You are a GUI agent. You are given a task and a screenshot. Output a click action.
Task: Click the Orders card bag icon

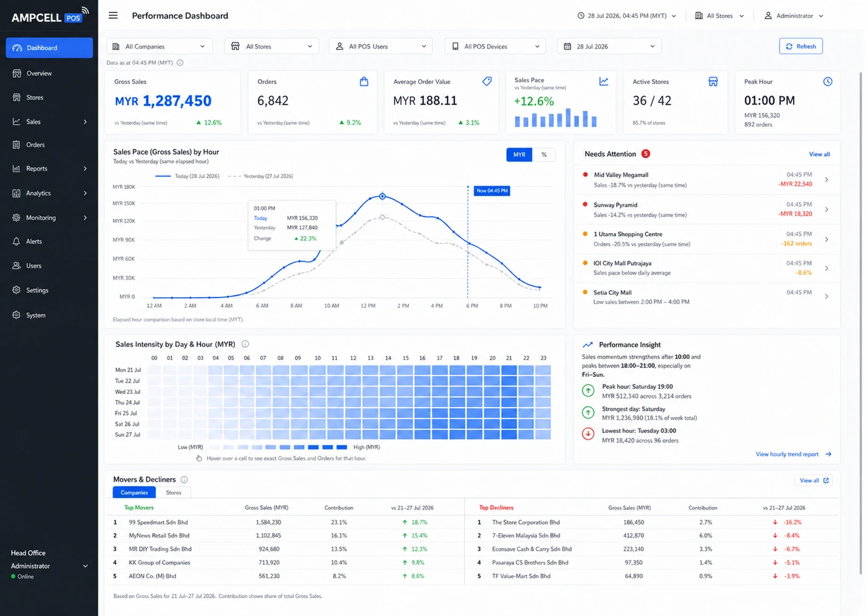coord(364,82)
